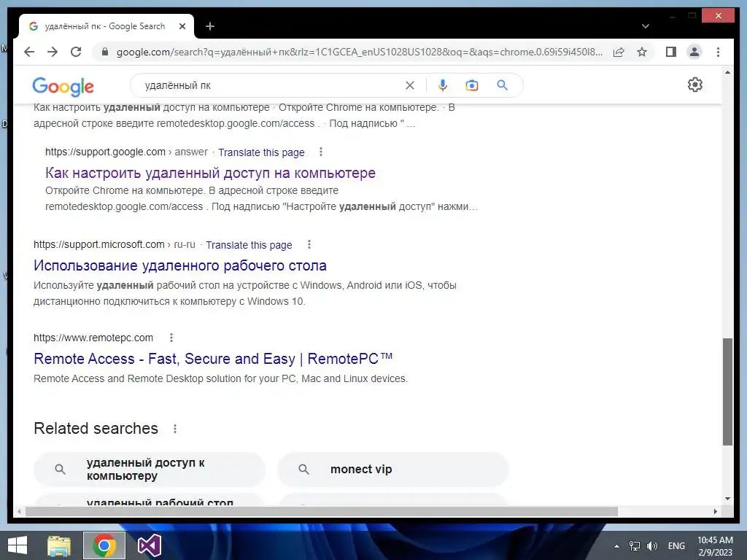Open Как настроить удаленный доступ на компьютере

pyautogui.click(x=210, y=173)
